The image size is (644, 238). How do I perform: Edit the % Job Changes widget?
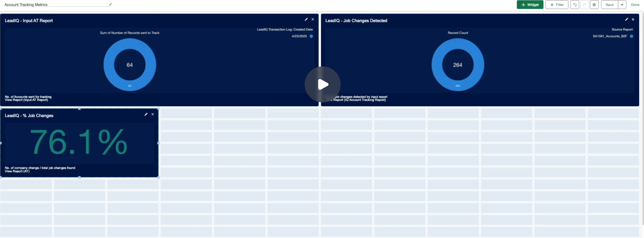(x=146, y=114)
